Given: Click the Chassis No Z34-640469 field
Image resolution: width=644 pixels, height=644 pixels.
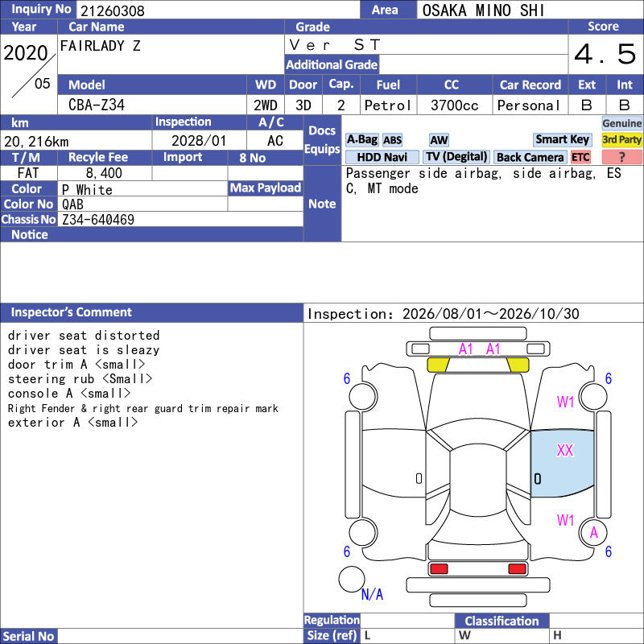Looking at the screenshot, I should 180,219.
